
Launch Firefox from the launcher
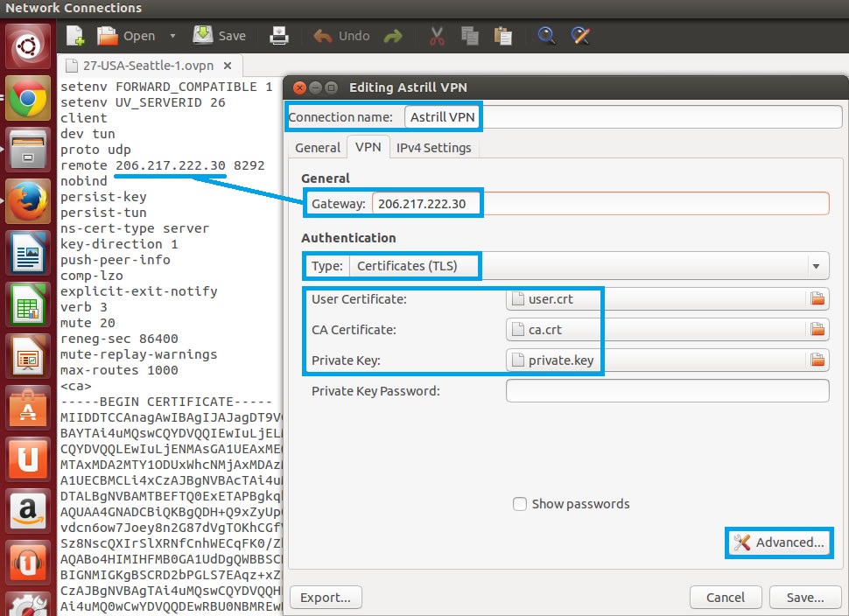tap(28, 201)
